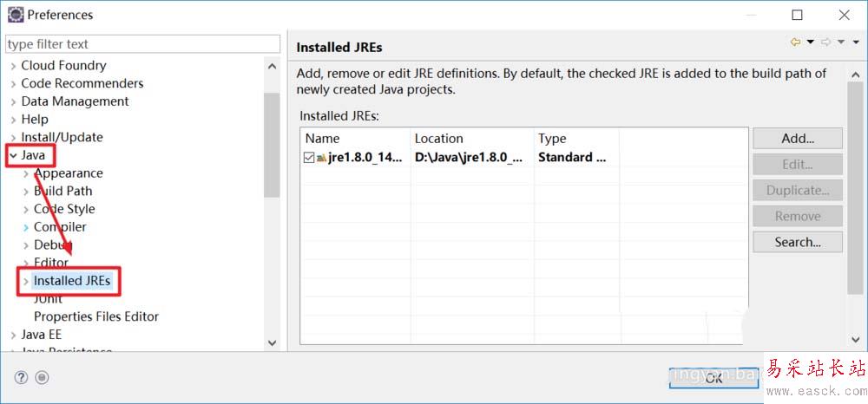868x404 pixels.
Task: Collapse the Java tree node
Action: (x=13, y=155)
